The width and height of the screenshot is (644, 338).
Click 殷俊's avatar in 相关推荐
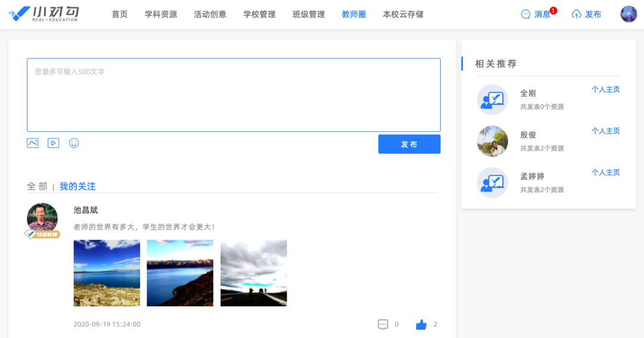click(493, 141)
